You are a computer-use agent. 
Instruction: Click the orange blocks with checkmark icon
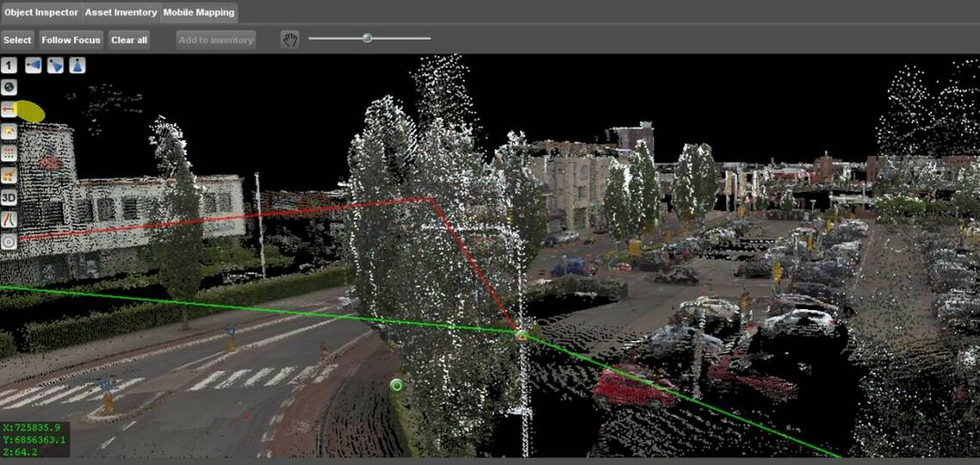[9, 175]
